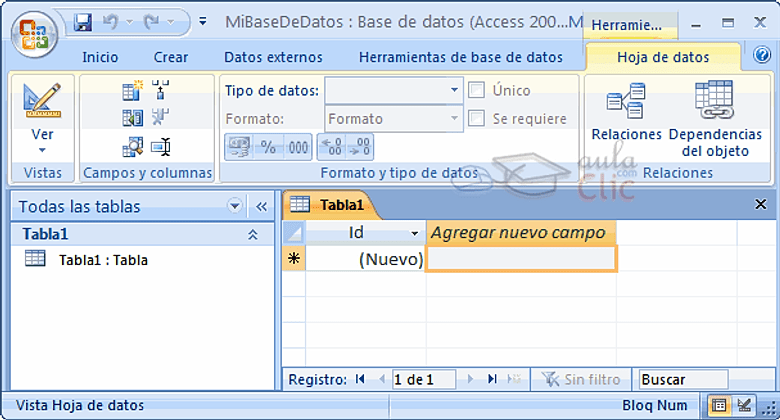Click the Office button logo
780x420 pixels.
click(x=34, y=34)
